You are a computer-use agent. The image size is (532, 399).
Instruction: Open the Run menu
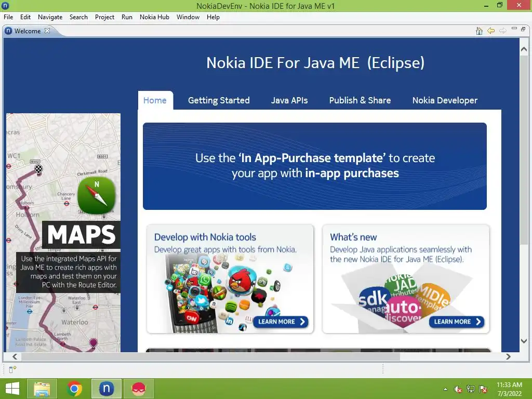point(127,17)
